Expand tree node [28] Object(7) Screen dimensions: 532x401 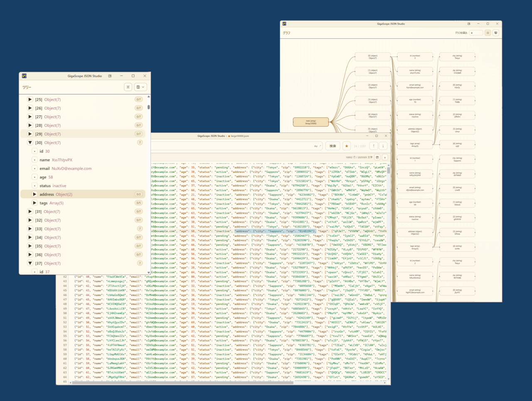30,125
